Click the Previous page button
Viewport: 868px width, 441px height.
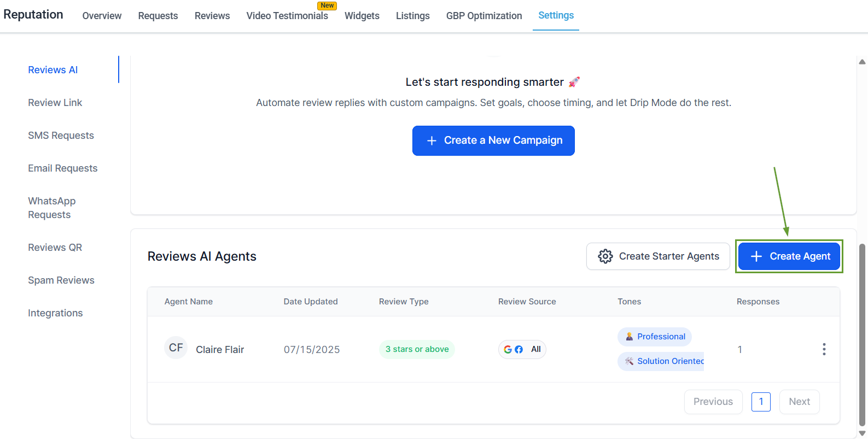click(713, 402)
